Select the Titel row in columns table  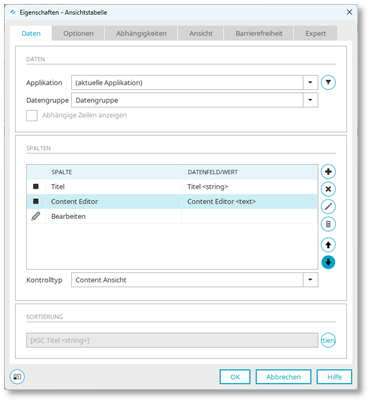[172, 187]
